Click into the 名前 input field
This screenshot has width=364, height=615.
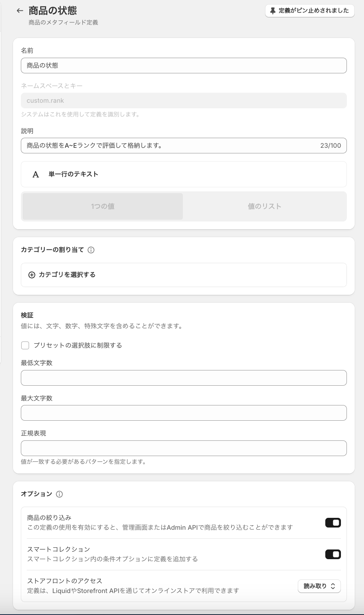[184, 66]
